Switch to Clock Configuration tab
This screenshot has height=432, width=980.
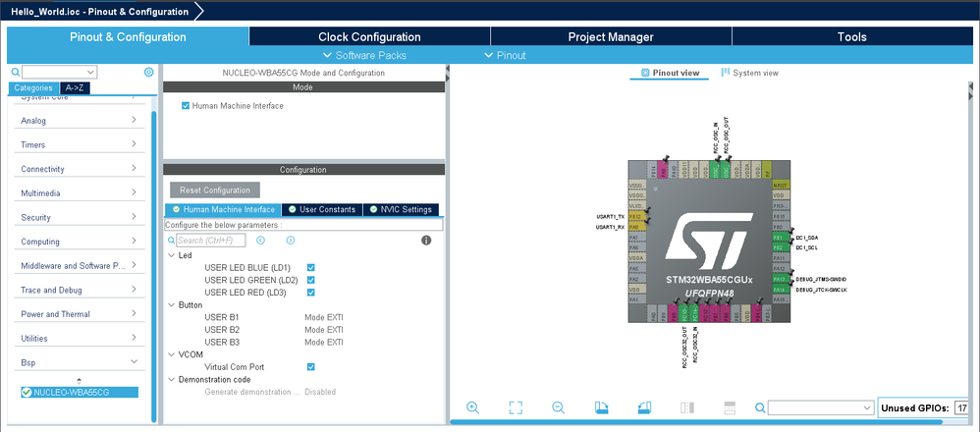(x=369, y=37)
